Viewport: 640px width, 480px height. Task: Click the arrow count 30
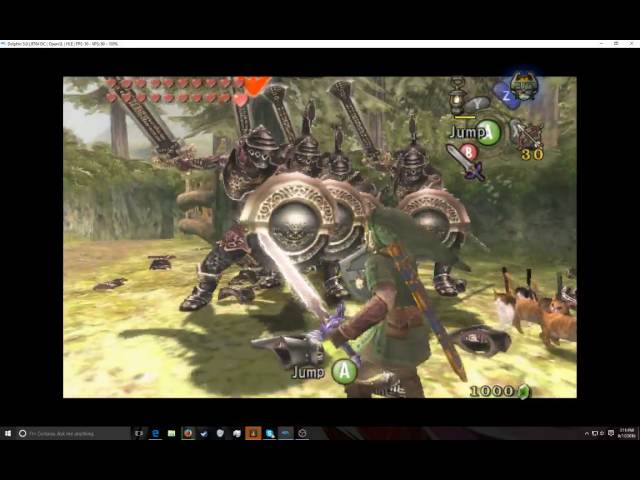tap(532, 154)
